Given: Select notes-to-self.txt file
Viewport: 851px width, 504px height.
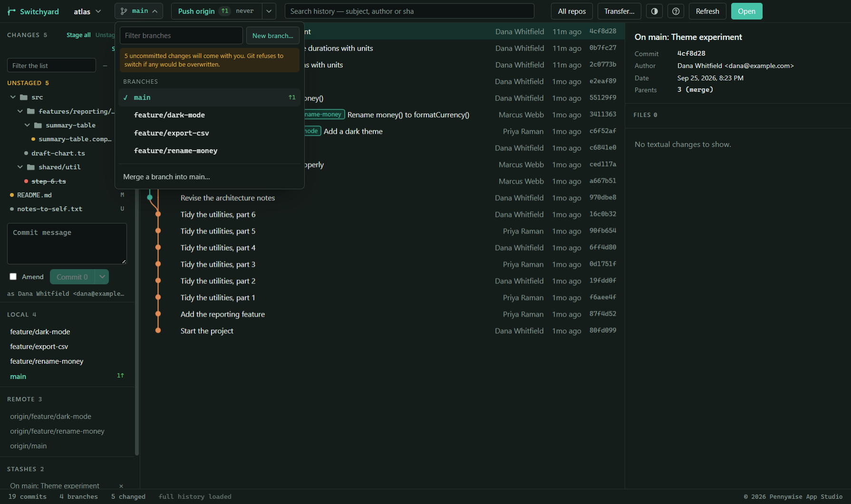Looking at the screenshot, I should coord(67,209).
